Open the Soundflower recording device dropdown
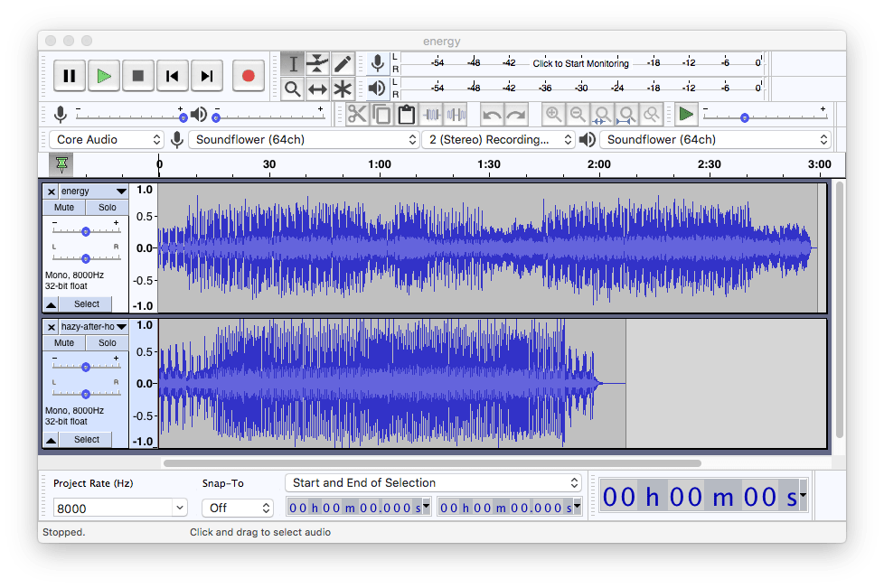The height and width of the screenshot is (588, 884). pyautogui.click(x=304, y=140)
